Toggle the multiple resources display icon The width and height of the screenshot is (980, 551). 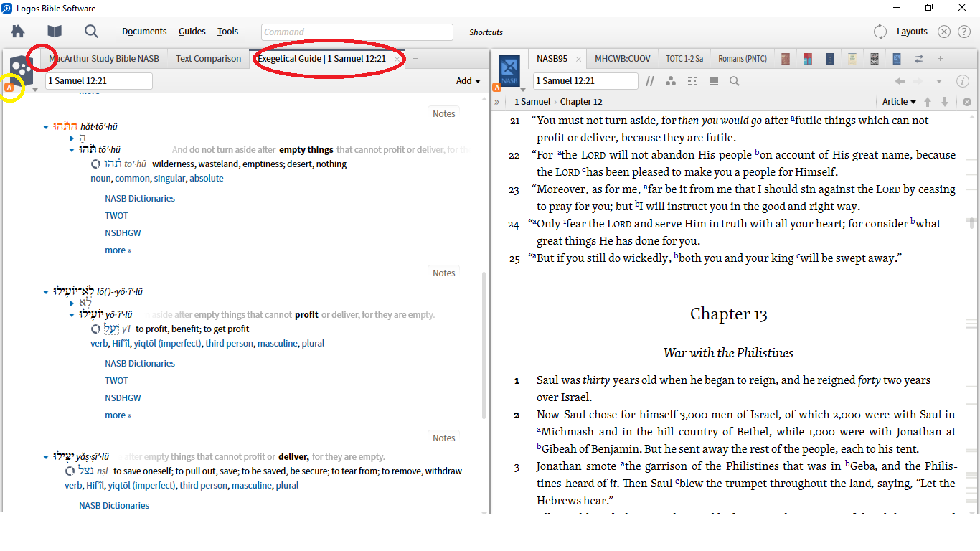click(x=714, y=81)
